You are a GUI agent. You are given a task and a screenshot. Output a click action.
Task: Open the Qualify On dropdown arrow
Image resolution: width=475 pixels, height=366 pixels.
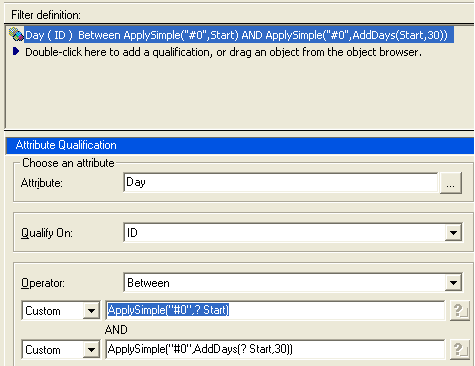pos(453,233)
